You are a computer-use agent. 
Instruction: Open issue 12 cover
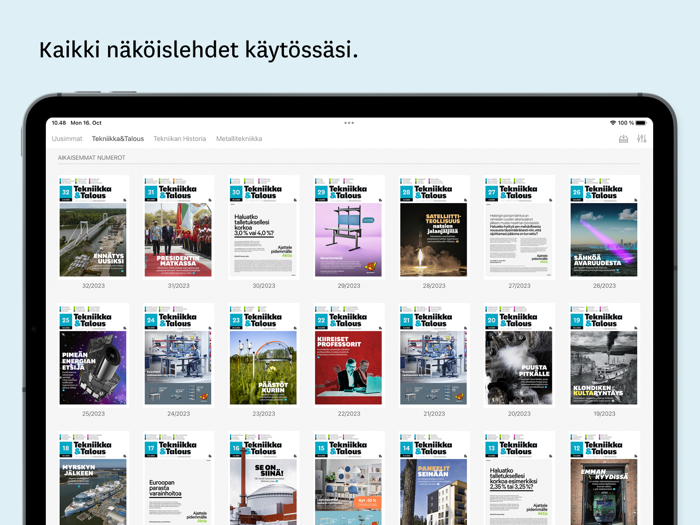(604, 478)
